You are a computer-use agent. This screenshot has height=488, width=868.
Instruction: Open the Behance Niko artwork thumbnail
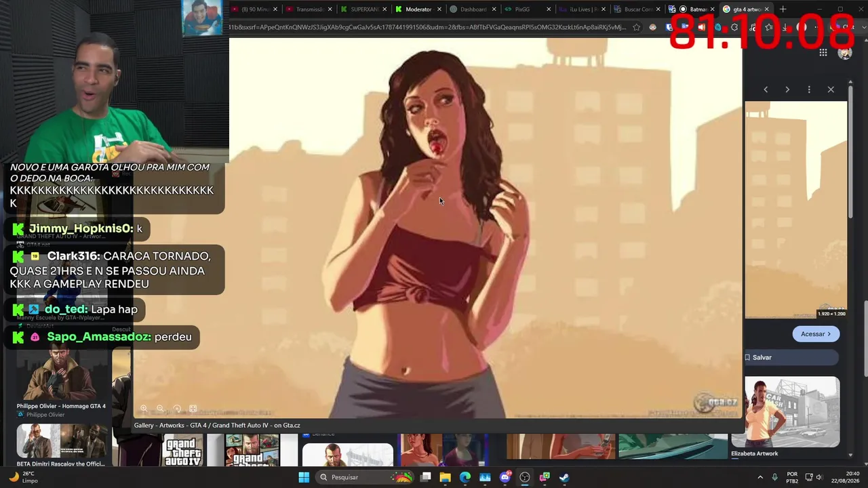click(x=347, y=455)
